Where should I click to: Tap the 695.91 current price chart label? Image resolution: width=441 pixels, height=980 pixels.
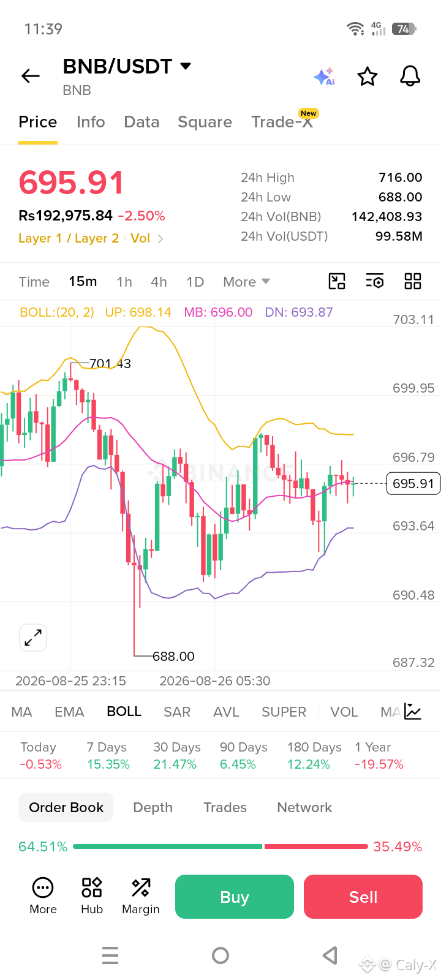coord(413,483)
